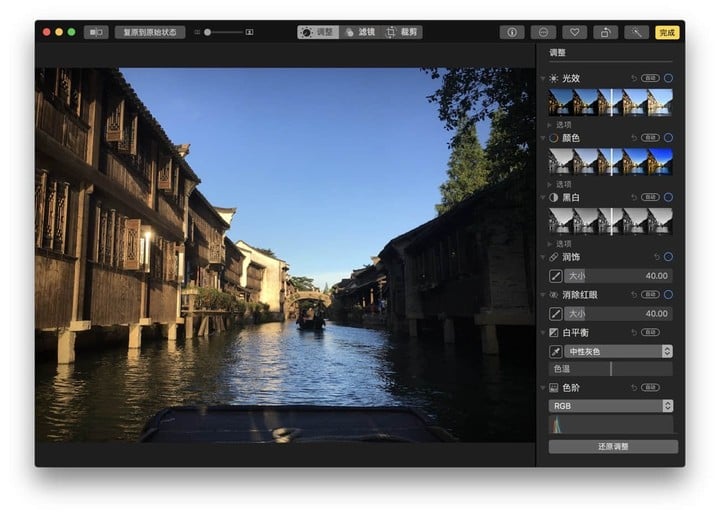Toggle the 颜色 (Color) adjustment circle
Screen dimensions: 720x517
point(668,137)
